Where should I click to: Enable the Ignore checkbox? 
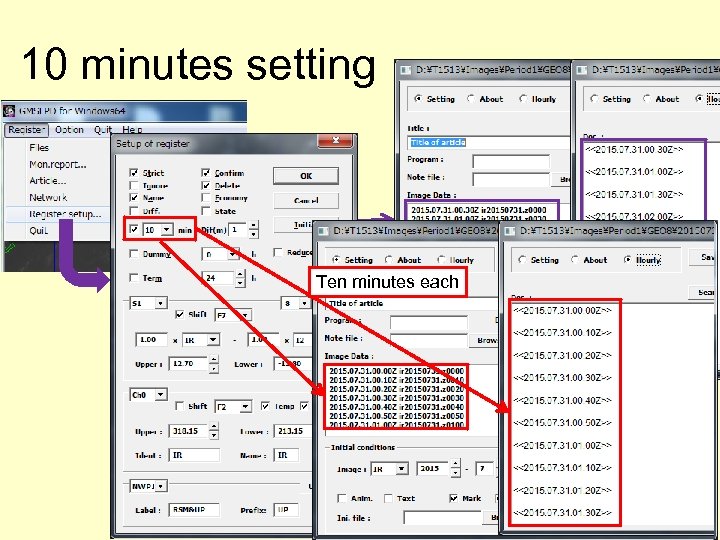(x=134, y=186)
